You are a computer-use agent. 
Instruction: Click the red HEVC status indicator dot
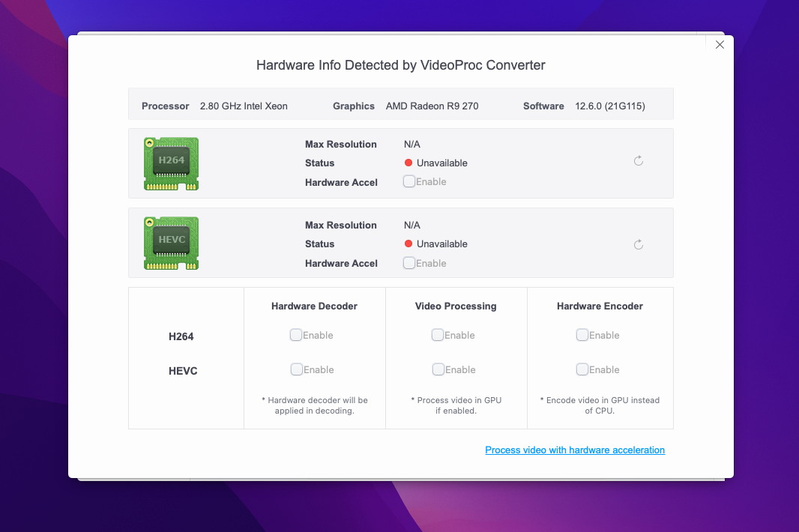pyautogui.click(x=408, y=244)
